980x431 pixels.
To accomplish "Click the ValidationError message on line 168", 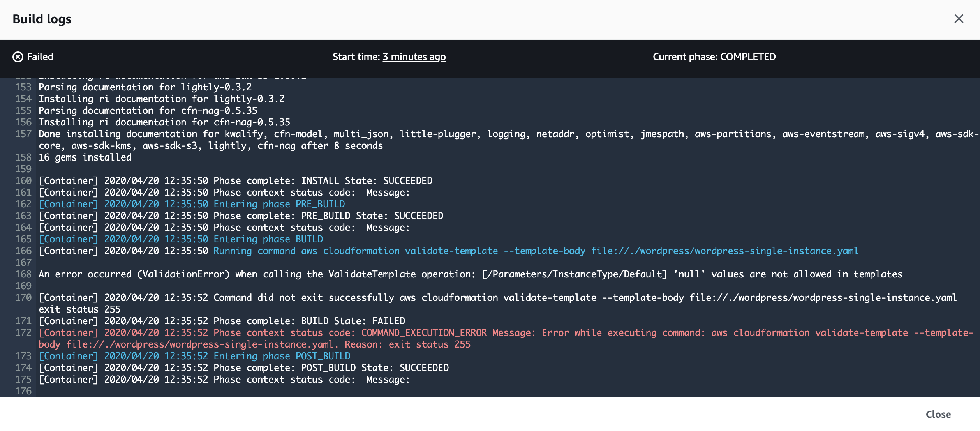I will [x=470, y=274].
